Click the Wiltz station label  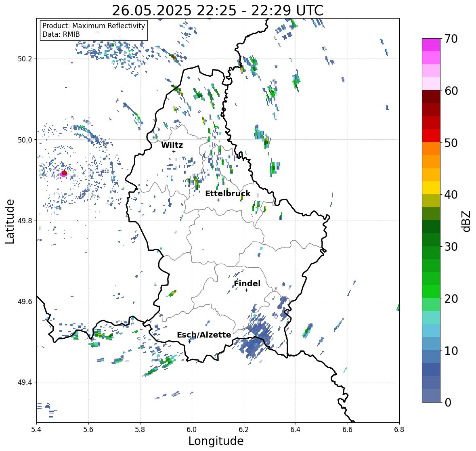coord(172,145)
